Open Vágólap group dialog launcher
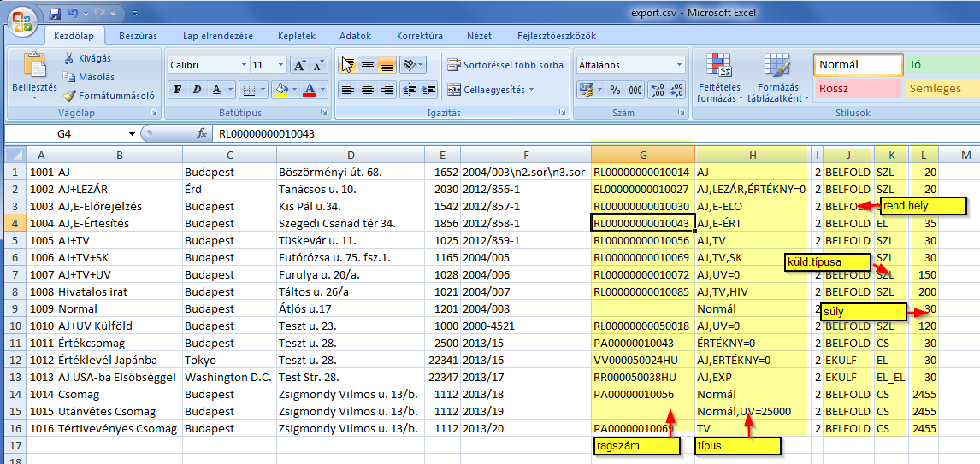This screenshot has height=464, width=980. pos(153,113)
